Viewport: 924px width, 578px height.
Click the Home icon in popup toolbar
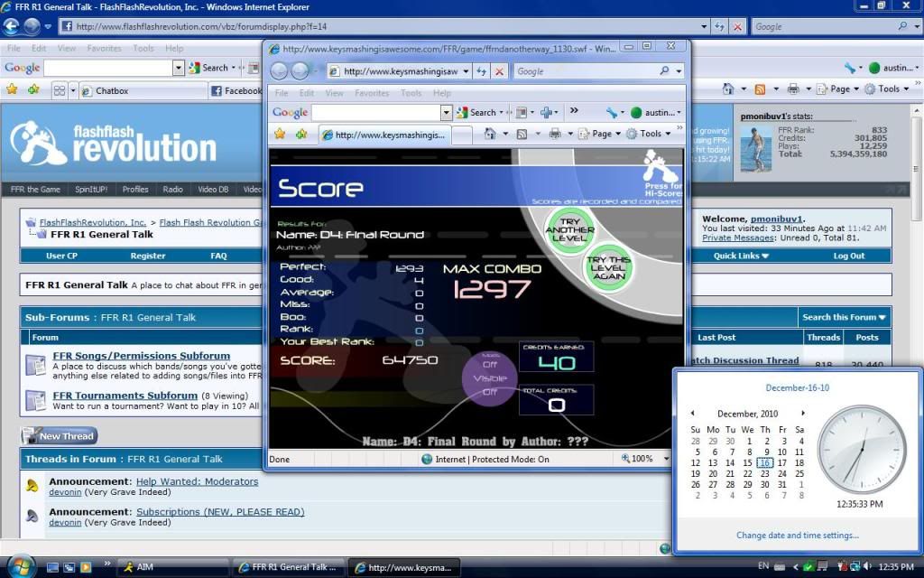click(x=490, y=134)
